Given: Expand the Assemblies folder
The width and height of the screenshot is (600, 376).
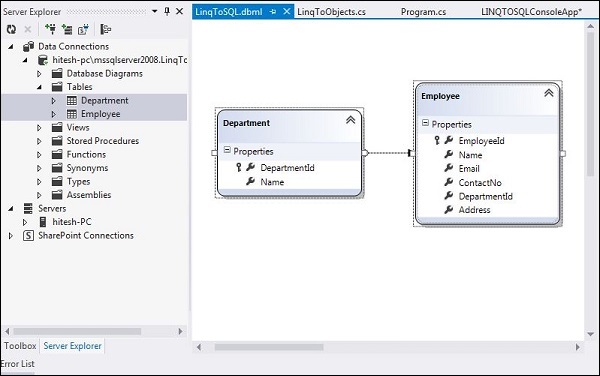Looking at the screenshot, I should coord(39,195).
